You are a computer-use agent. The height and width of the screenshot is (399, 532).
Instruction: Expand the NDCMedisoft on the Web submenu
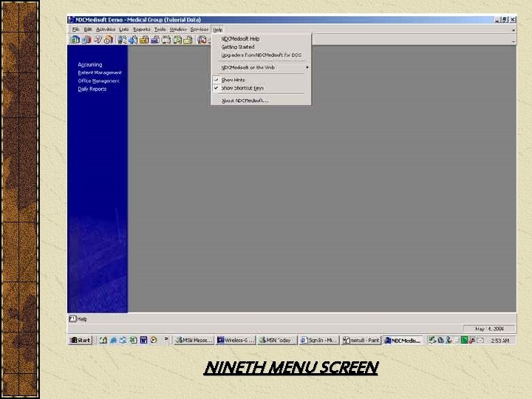261,67
